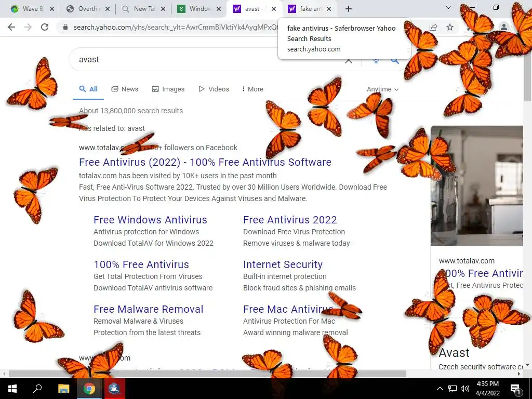This screenshot has height=399, width=532.
Task: Close the New Tab tab
Action: click(x=163, y=9)
